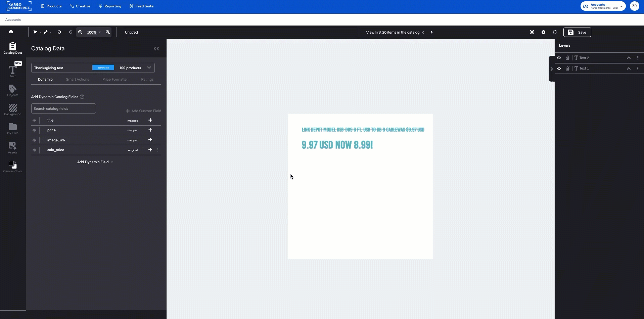
Task: Open the 100 products dropdown
Action: click(x=149, y=67)
